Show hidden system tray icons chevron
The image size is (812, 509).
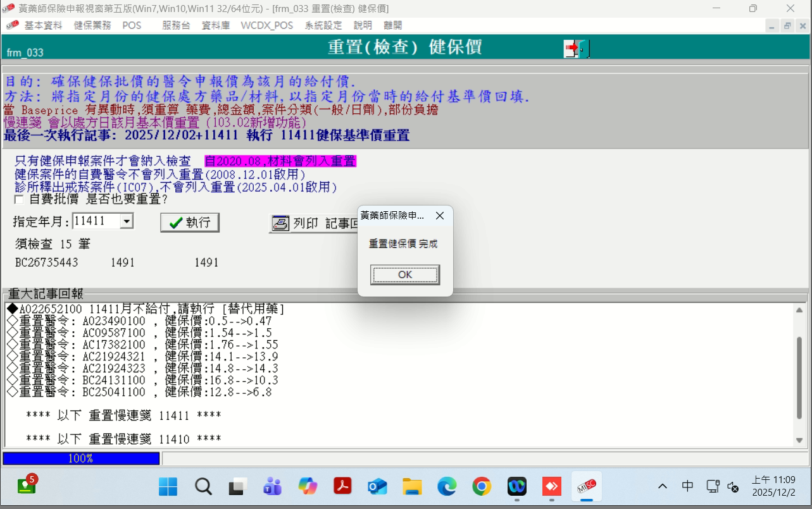tap(662, 486)
